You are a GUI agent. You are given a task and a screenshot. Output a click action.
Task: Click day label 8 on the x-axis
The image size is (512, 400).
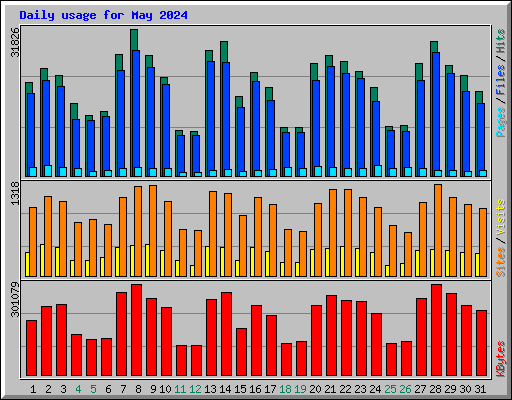(x=138, y=389)
